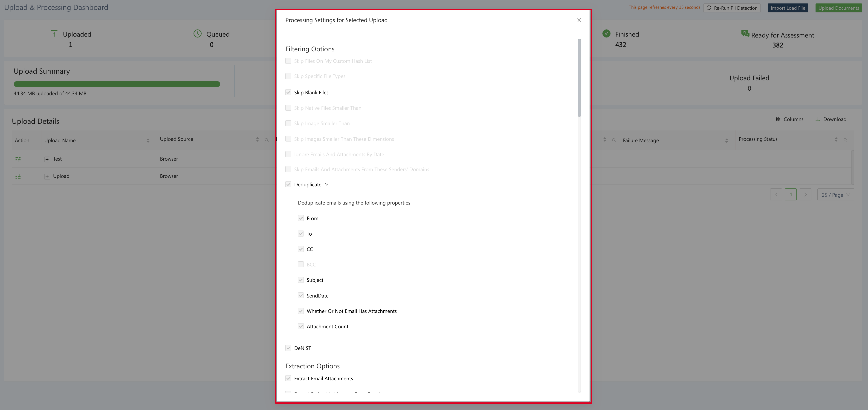Expand the Test upload row
Viewport: 868px width, 410px height.
pyautogui.click(x=47, y=159)
